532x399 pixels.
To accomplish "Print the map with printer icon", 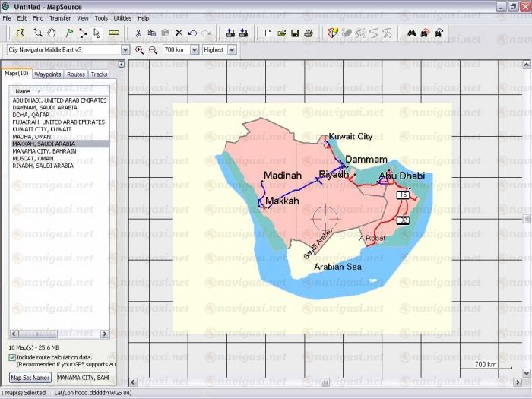I will pyautogui.click(x=309, y=33).
